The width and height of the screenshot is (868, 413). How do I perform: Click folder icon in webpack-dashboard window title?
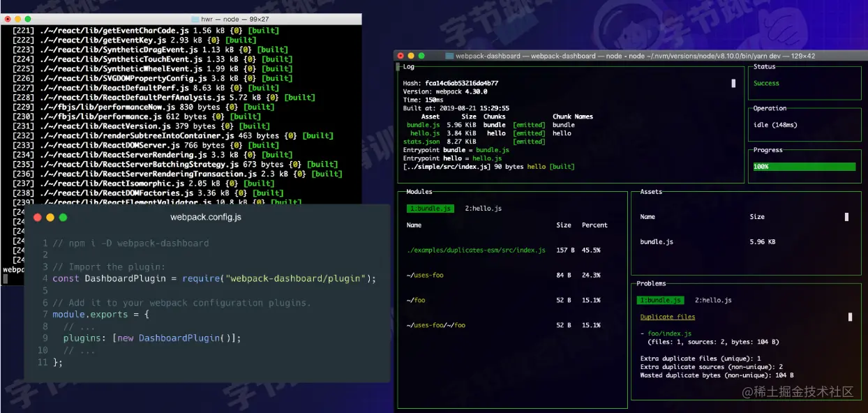449,56
